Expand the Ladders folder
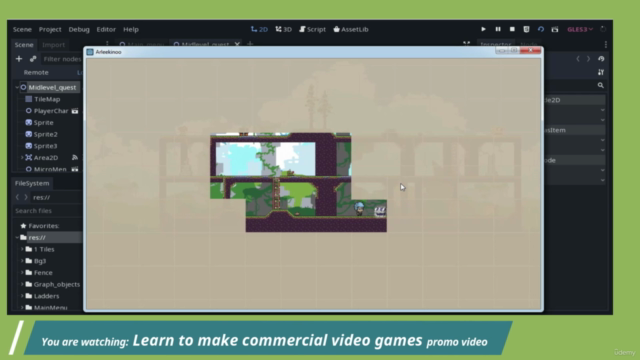The height and width of the screenshot is (360, 640). [22, 296]
